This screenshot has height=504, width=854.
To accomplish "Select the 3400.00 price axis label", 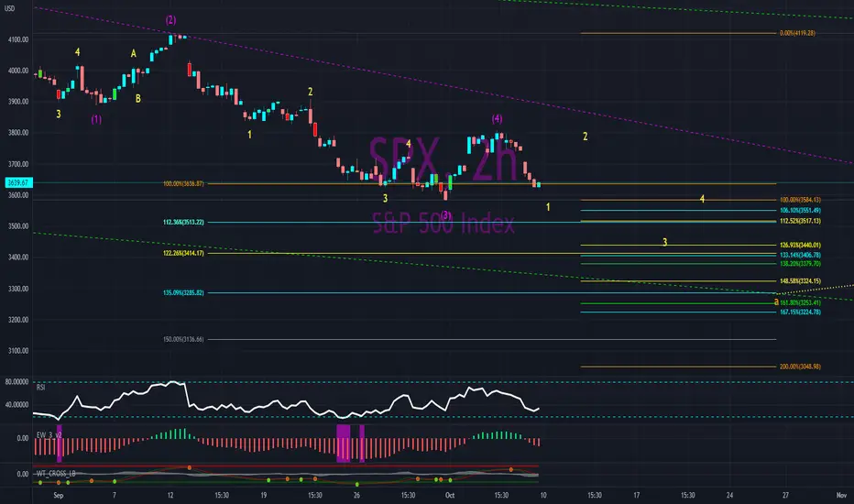I will [x=18, y=257].
